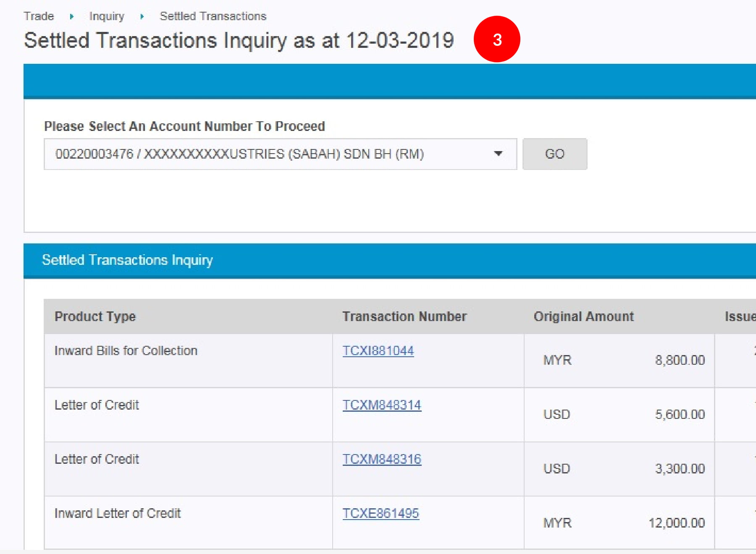Select the Settled Transactions breadcrumb item

213,16
